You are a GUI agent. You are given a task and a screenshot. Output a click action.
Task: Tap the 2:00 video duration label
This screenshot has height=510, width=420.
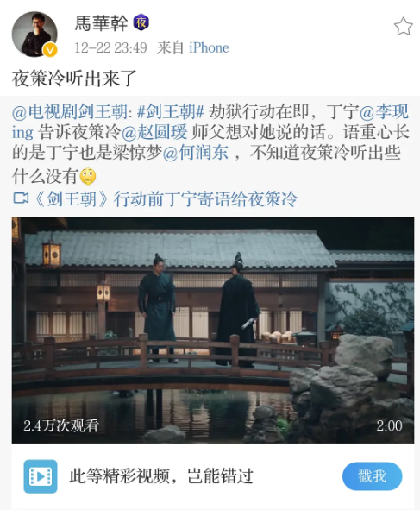[x=389, y=425]
